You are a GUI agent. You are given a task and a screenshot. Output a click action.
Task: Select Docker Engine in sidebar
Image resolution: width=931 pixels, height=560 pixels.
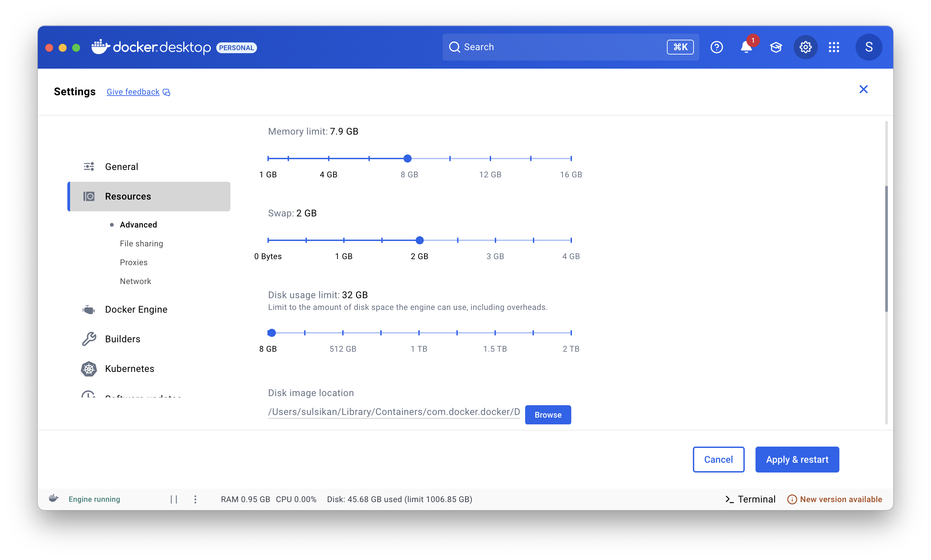coord(136,309)
